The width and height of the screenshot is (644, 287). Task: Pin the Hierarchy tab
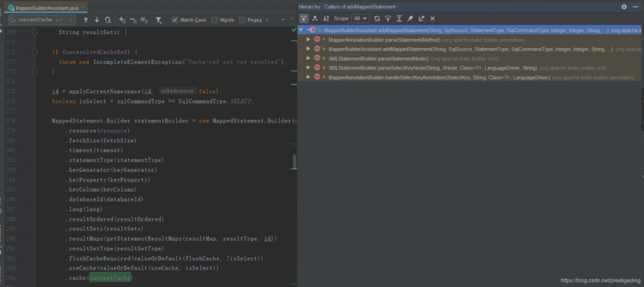410,19
